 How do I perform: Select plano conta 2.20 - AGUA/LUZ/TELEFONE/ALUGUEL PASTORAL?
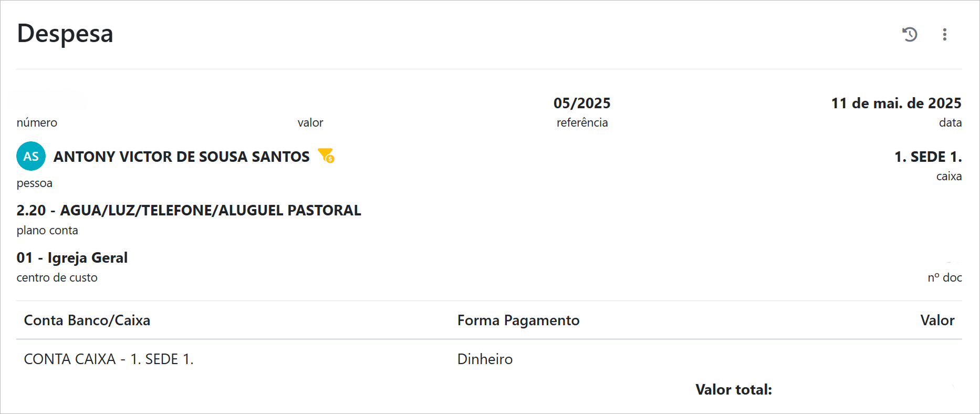coord(189,210)
